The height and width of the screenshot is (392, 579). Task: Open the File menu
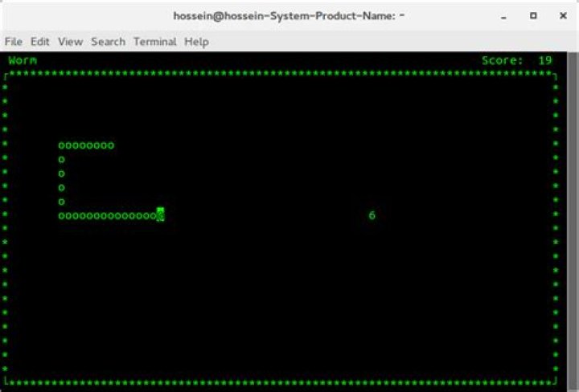14,41
